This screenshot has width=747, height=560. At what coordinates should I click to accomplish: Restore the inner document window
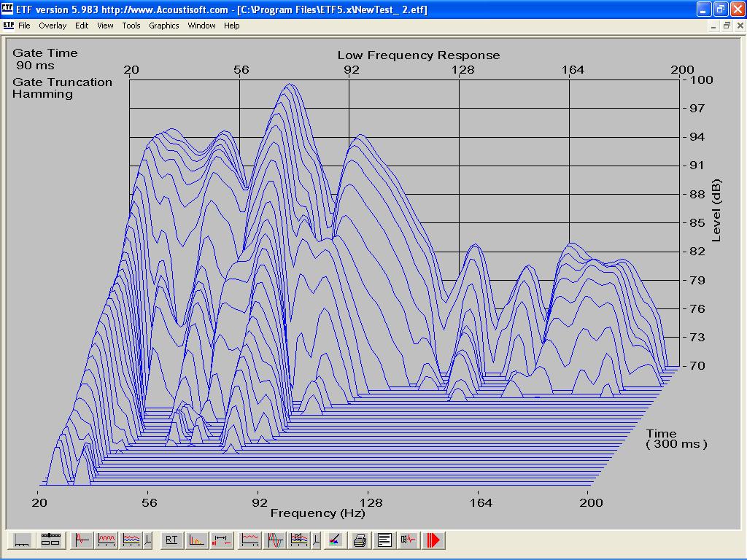point(727,26)
